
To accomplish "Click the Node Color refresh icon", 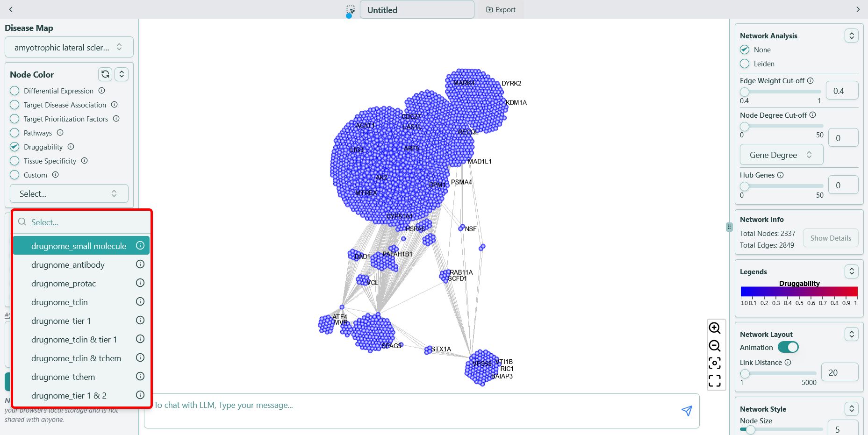I will [x=105, y=74].
